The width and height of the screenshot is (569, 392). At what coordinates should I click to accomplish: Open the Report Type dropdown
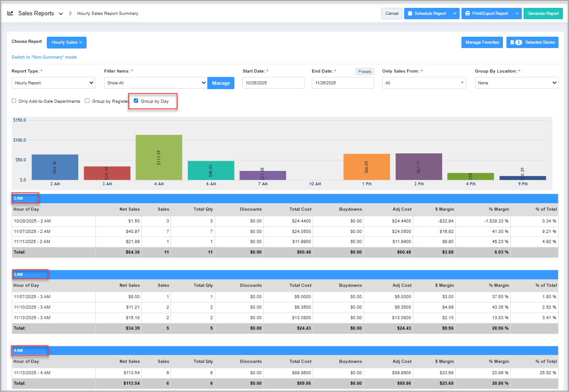pos(53,83)
